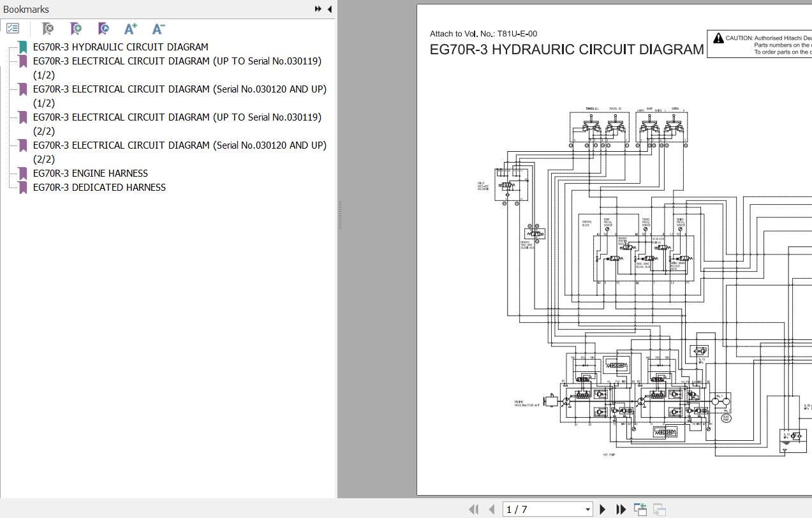Click the double-arrow icon in Bookmarks header
The height and width of the screenshot is (518, 812).
[318, 9]
